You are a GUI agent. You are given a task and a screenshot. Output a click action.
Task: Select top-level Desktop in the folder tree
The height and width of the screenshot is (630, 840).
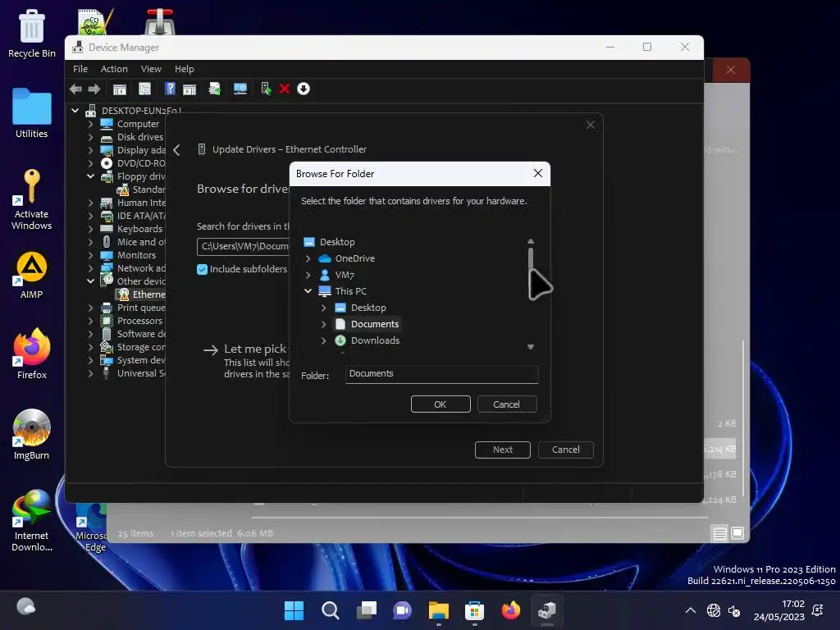coord(337,242)
